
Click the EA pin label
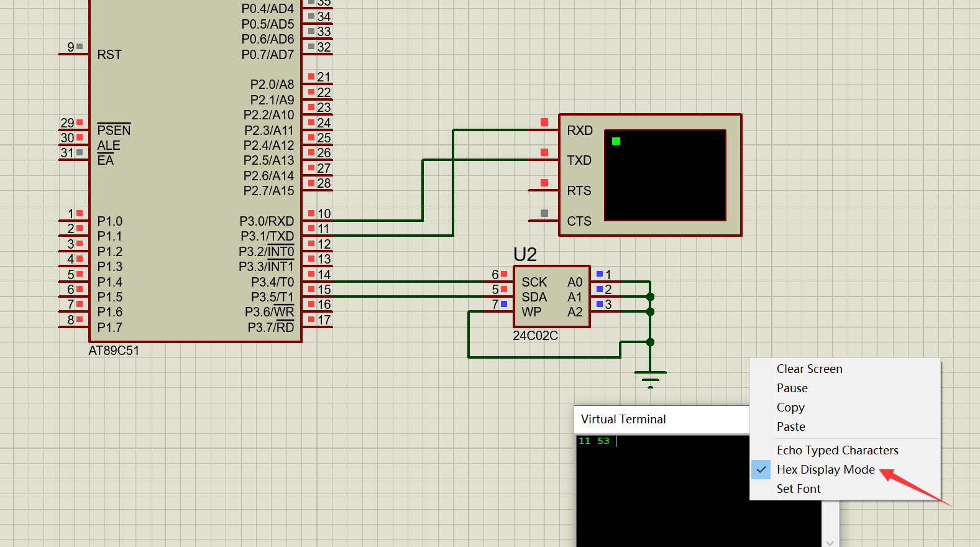click(x=106, y=160)
